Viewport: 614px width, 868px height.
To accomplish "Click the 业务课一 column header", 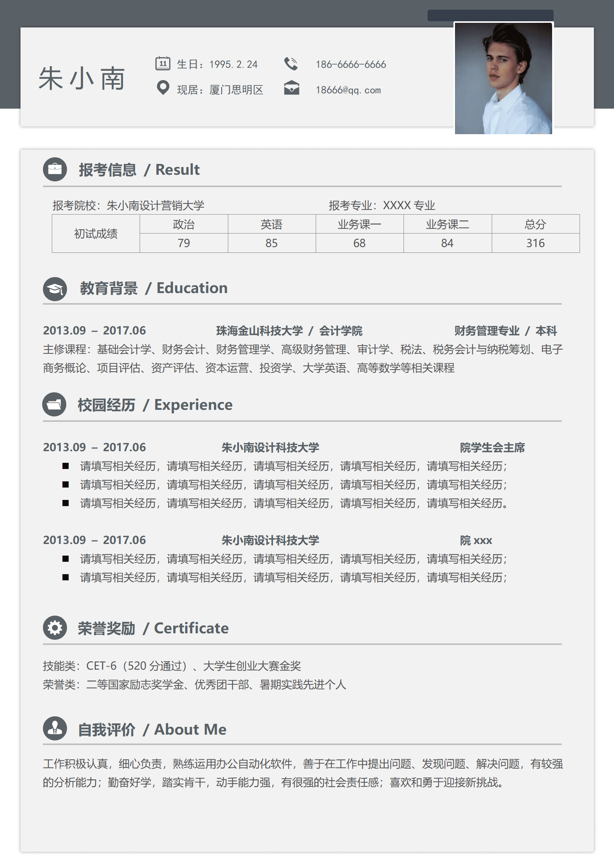I will point(359,224).
